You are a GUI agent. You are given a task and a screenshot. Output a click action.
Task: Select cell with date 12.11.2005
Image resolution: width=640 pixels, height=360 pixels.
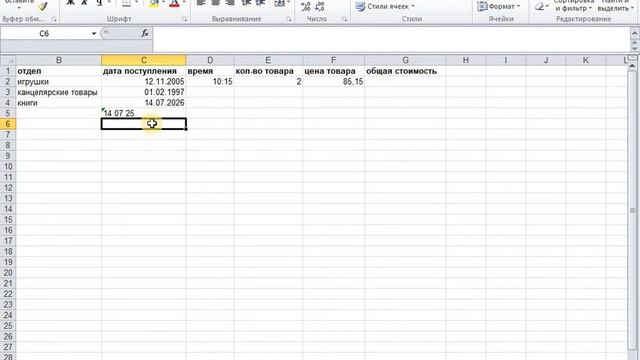pos(144,82)
